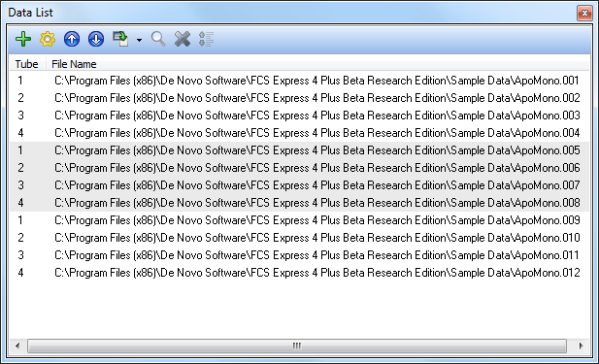The image size is (599, 364).
Task: Select the row ending ApoMono.007
Action: point(299,185)
